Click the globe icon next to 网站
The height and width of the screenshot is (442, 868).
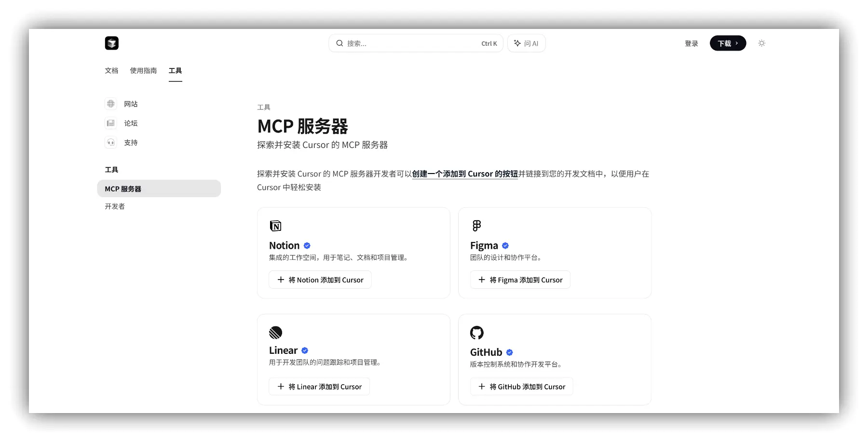tap(111, 104)
